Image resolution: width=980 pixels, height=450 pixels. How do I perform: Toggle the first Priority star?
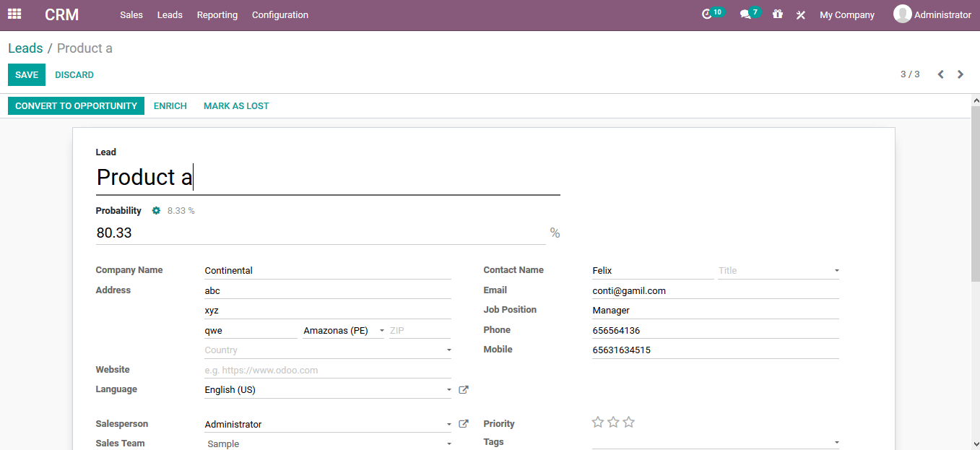coord(597,422)
